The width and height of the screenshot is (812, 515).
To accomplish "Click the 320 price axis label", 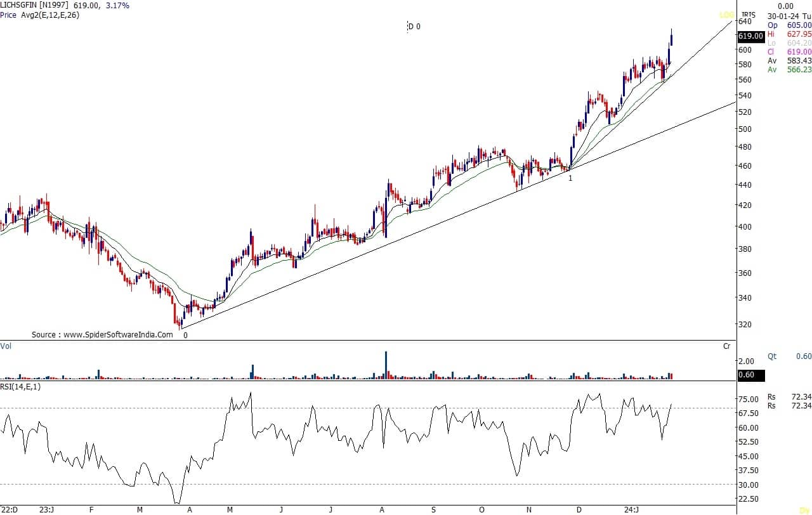I will pyautogui.click(x=745, y=325).
